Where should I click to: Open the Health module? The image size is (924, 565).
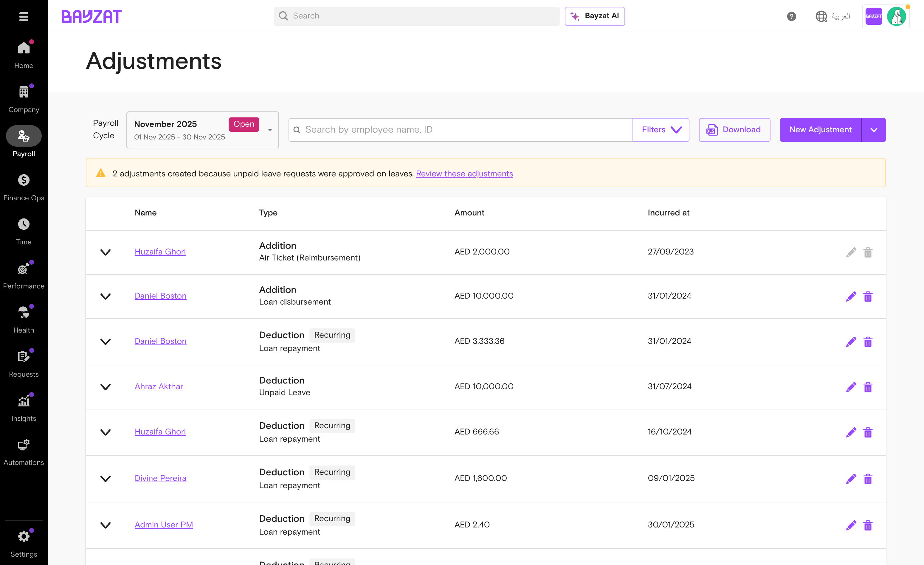[x=24, y=319]
